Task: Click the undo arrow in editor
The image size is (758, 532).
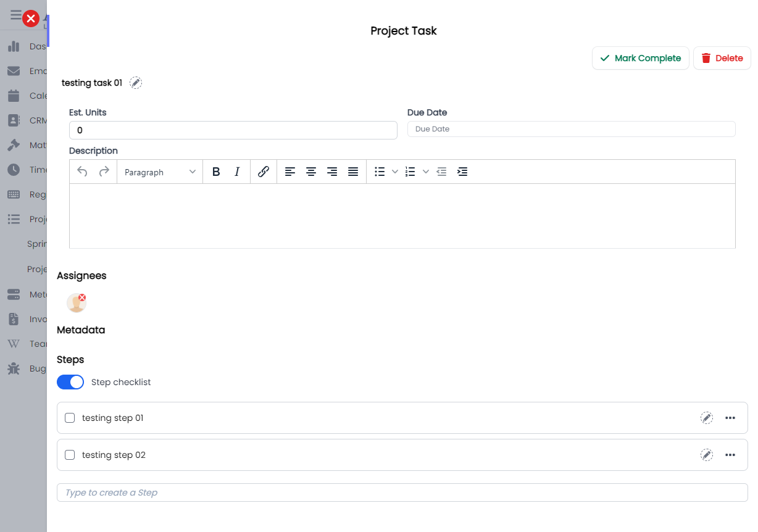Action: (x=82, y=172)
